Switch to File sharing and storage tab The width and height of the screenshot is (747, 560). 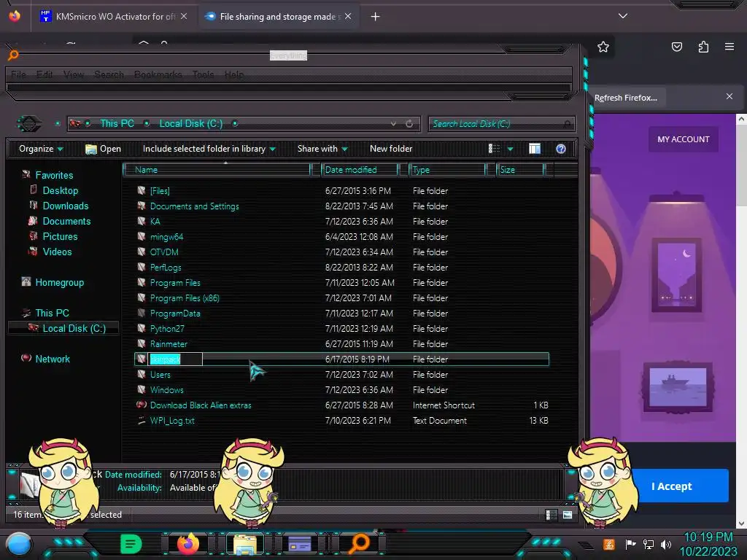[x=278, y=16]
